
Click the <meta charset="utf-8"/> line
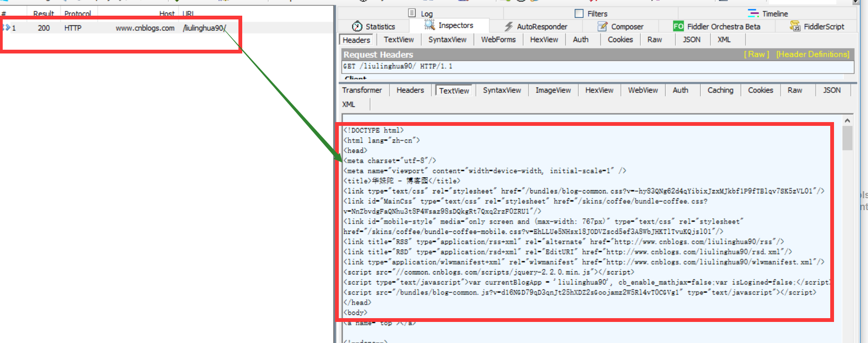click(389, 160)
